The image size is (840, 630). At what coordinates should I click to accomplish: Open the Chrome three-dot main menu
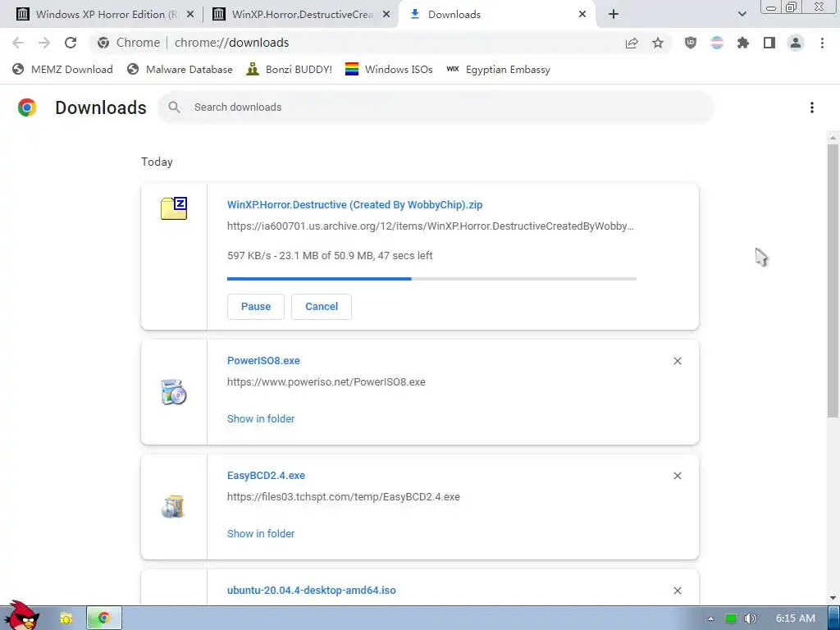(822, 43)
